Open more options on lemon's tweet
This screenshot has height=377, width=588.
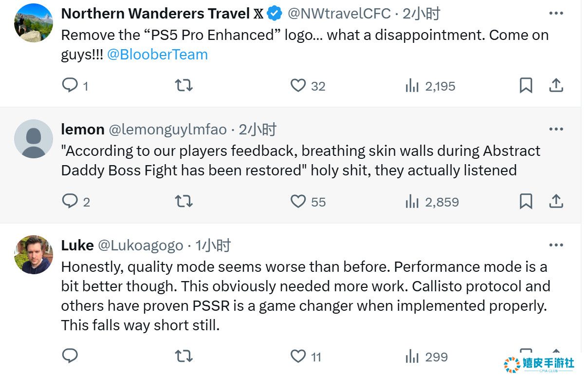(556, 129)
